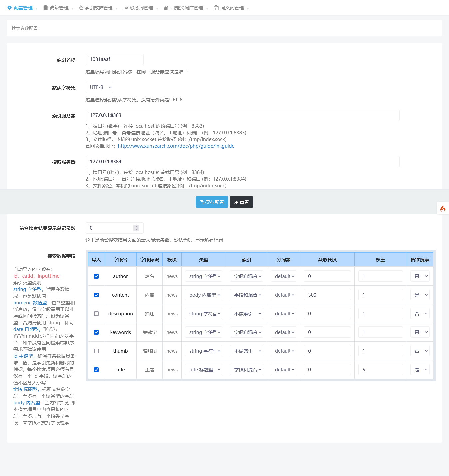Open the 同义词管理 tab

tap(229, 8)
